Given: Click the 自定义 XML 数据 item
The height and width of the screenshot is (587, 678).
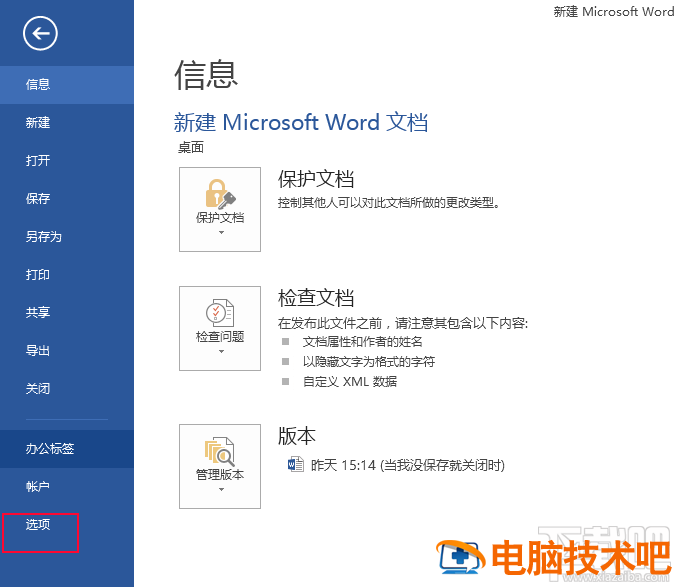Looking at the screenshot, I should coord(350,381).
